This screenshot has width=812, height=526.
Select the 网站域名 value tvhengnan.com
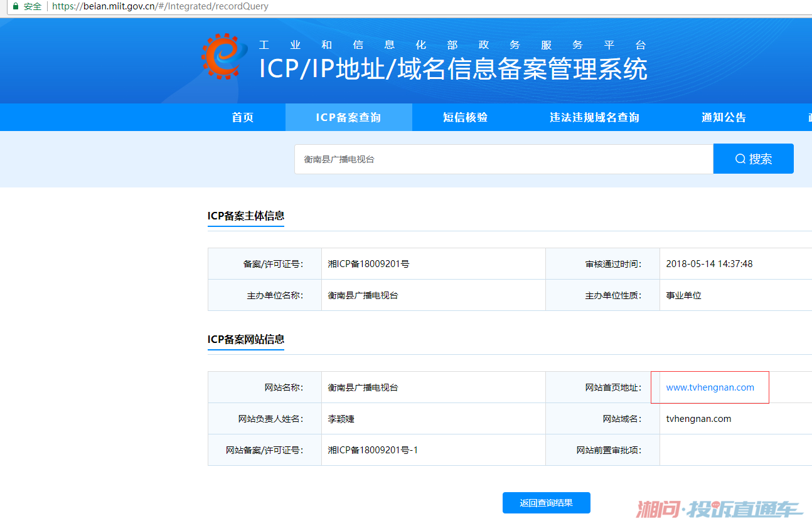click(x=698, y=418)
